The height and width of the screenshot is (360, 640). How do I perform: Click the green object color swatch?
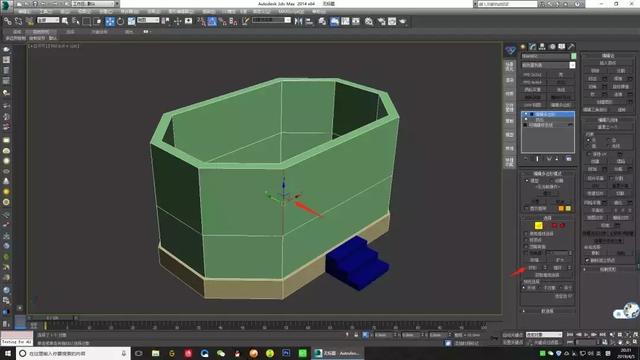tap(573, 56)
